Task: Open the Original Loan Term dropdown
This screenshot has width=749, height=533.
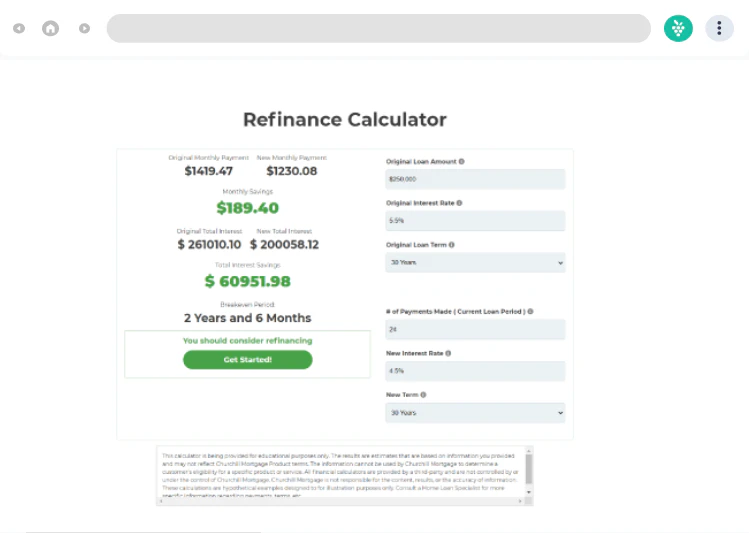Action: pyautogui.click(x=475, y=262)
